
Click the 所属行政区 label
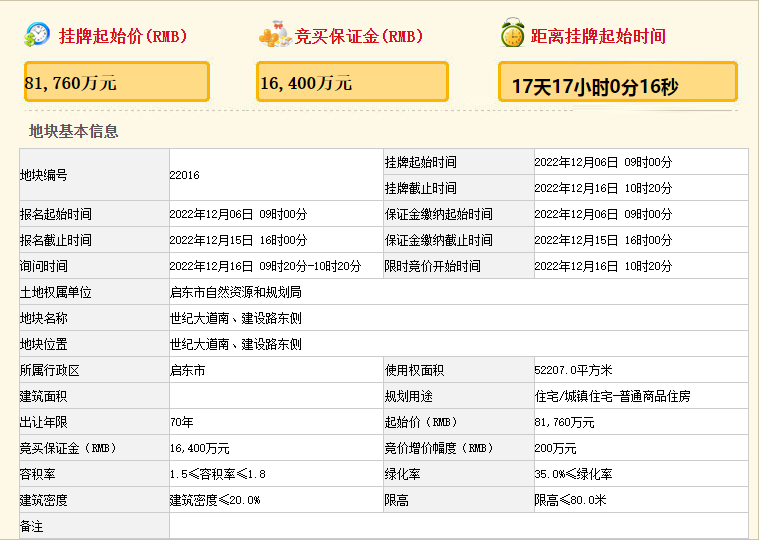coord(50,370)
